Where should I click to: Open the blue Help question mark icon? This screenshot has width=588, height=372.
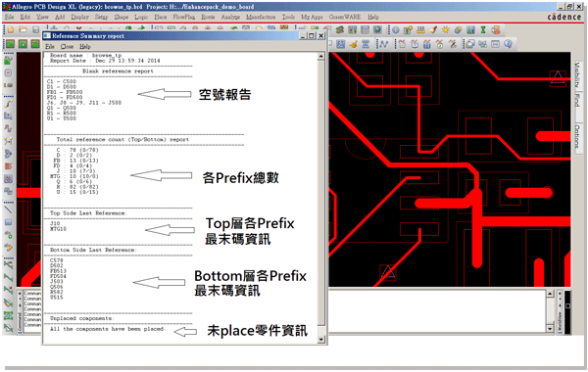coord(508,44)
